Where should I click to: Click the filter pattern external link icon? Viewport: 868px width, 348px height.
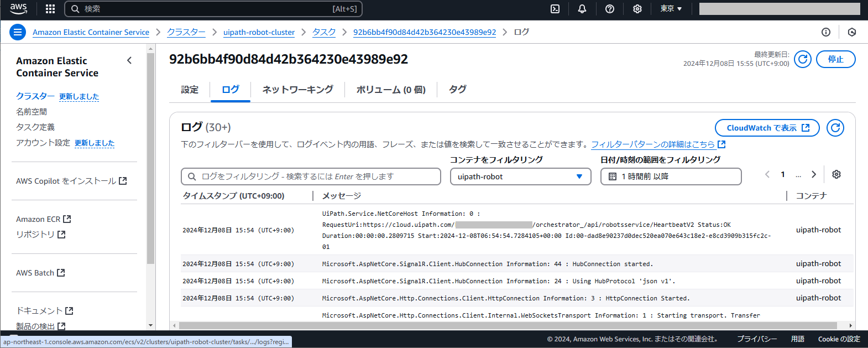(x=721, y=144)
